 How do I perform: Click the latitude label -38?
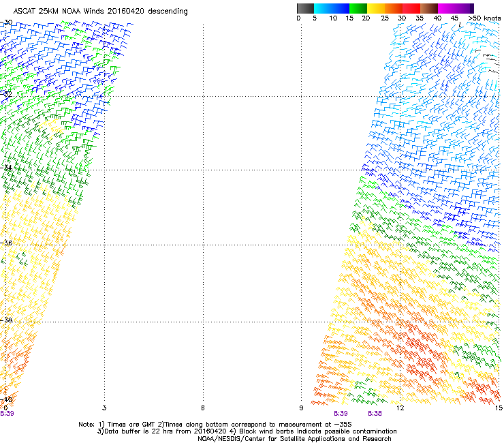coord(6,320)
